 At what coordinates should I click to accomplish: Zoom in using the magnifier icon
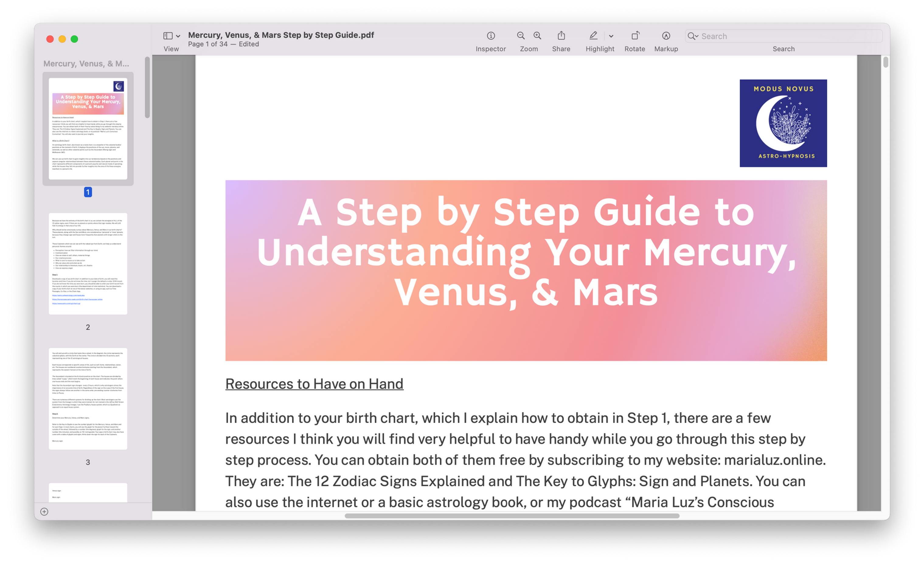point(537,36)
